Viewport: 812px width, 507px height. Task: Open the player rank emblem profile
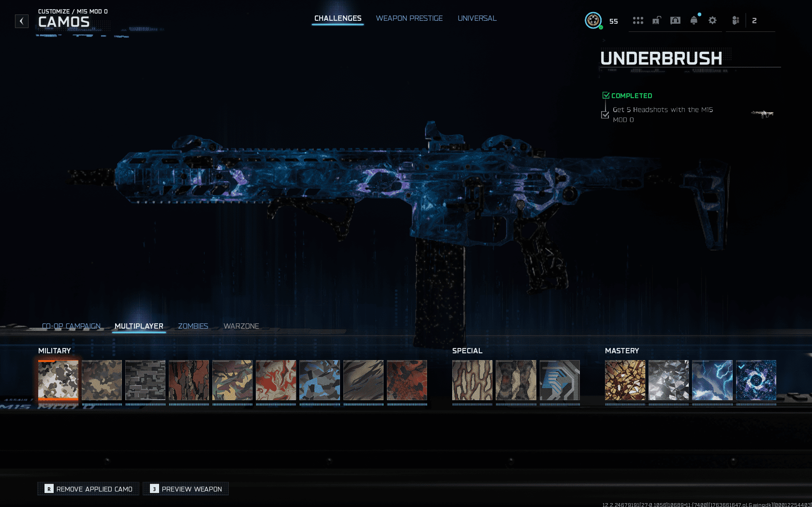click(x=593, y=21)
